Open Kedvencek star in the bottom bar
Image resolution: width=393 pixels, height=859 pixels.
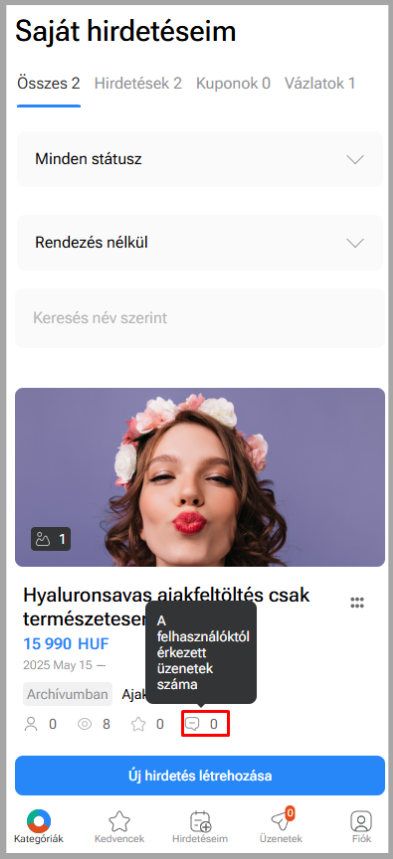(119, 827)
